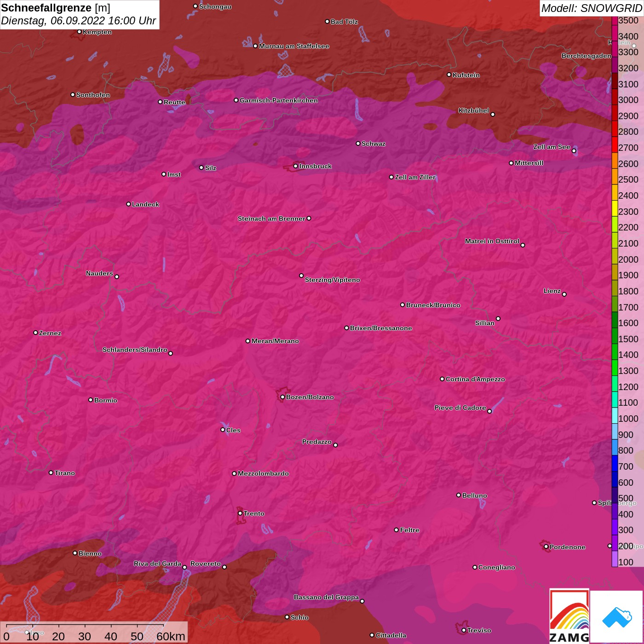Select the Cortina d'Ampezzo marker dot
644x644 pixels.
coord(442,379)
